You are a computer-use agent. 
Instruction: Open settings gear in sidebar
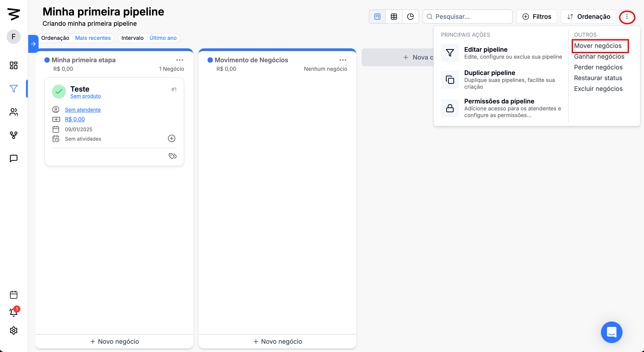[x=13, y=331]
